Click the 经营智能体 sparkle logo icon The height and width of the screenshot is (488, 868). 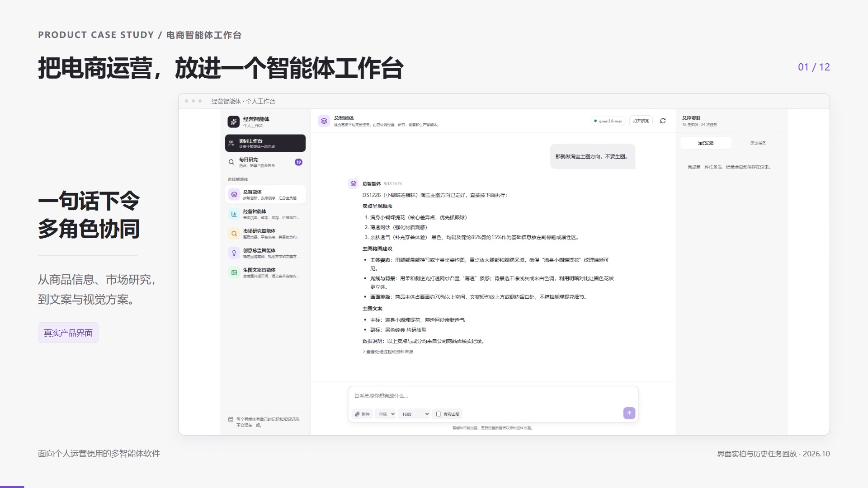(233, 122)
